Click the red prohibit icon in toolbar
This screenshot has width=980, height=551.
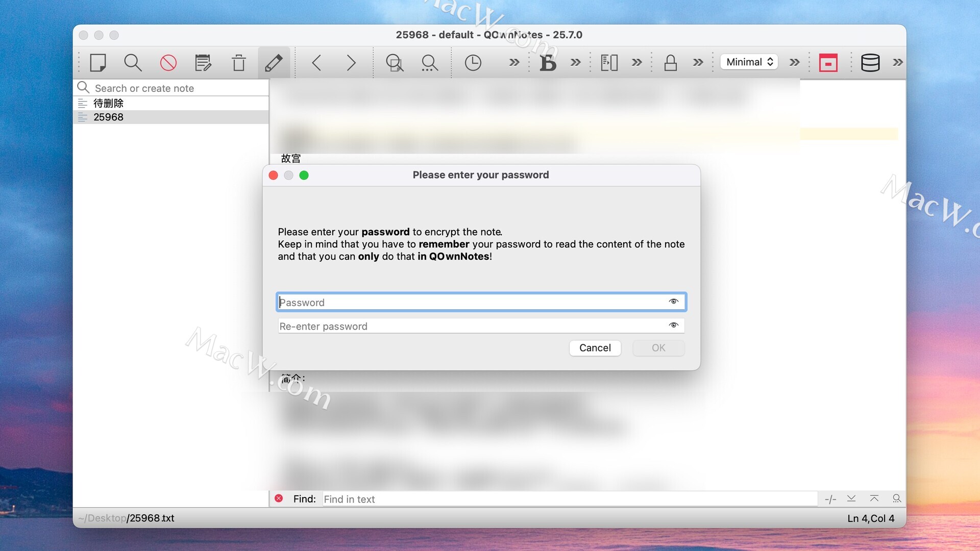[168, 63]
